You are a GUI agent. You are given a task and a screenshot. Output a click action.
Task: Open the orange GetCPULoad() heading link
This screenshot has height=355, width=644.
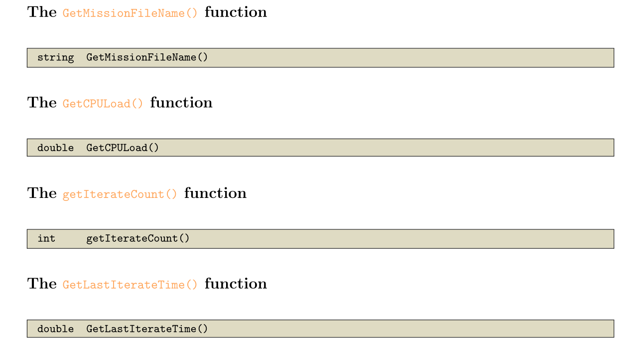tap(103, 103)
